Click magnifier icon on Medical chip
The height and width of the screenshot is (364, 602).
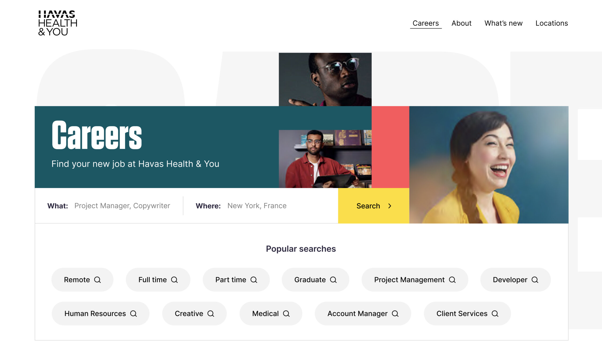coord(286,314)
